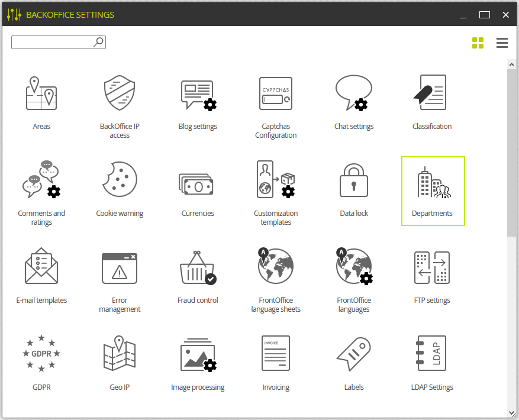Open FrontOffice language sheets globe icon
519x420 pixels.
[x=276, y=266]
